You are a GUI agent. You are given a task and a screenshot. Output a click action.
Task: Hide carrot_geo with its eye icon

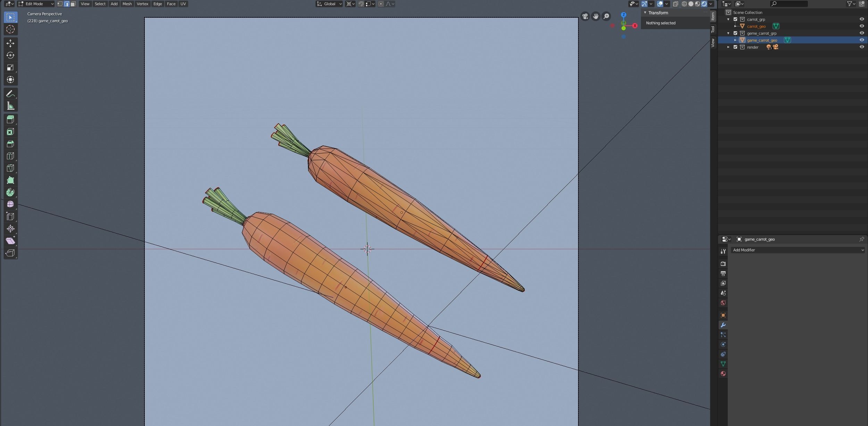pos(862,26)
